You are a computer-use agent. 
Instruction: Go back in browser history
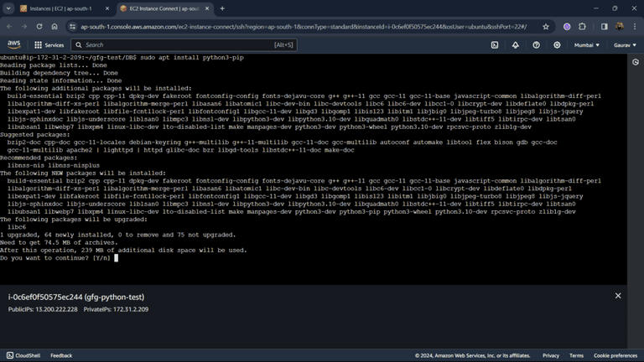9,27
